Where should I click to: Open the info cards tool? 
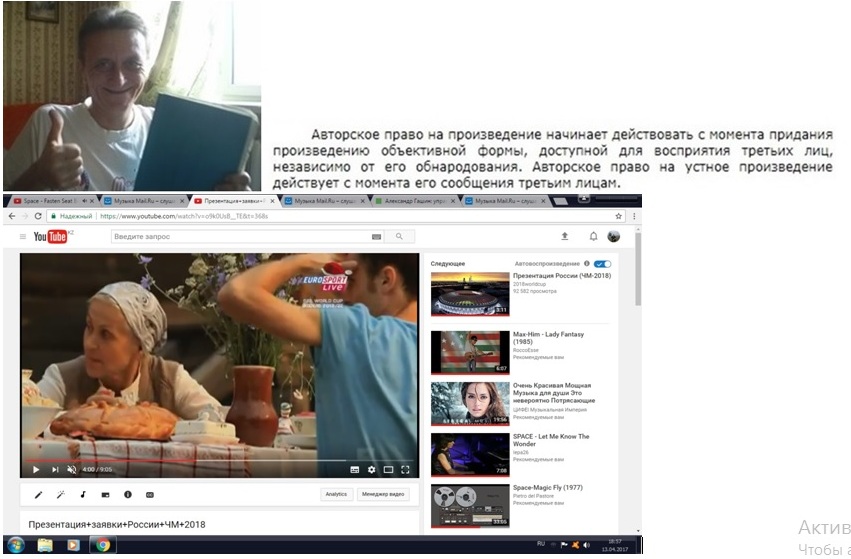tap(128, 494)
